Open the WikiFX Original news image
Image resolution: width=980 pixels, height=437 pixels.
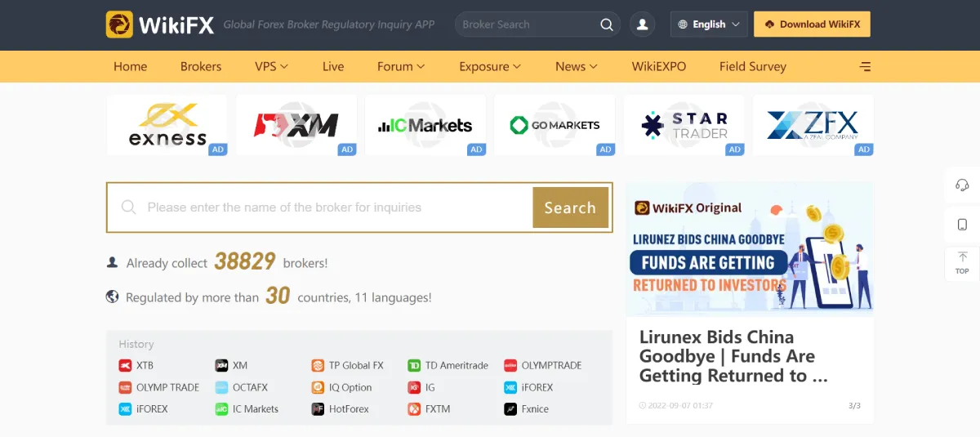749,249
